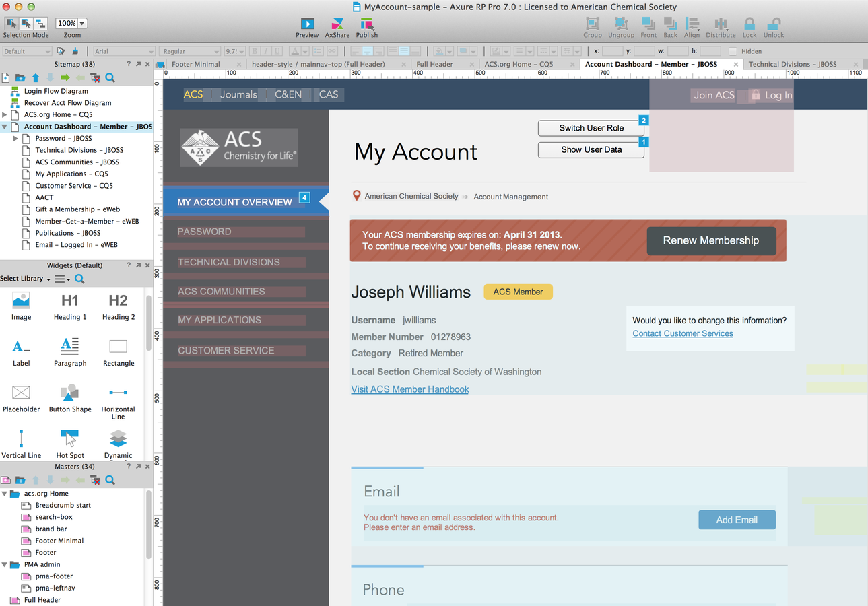
Task: Search icon in Masters panel
Action: pyautogui.click(x=110, y=480)
